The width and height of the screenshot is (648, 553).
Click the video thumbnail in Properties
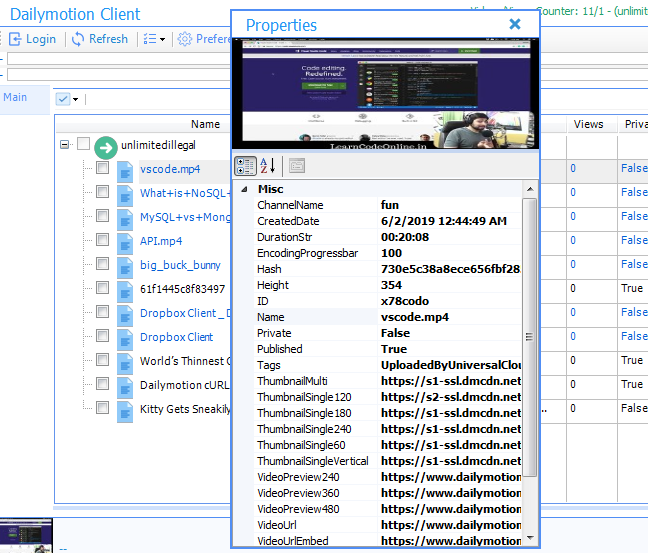(x=386, y=94)
